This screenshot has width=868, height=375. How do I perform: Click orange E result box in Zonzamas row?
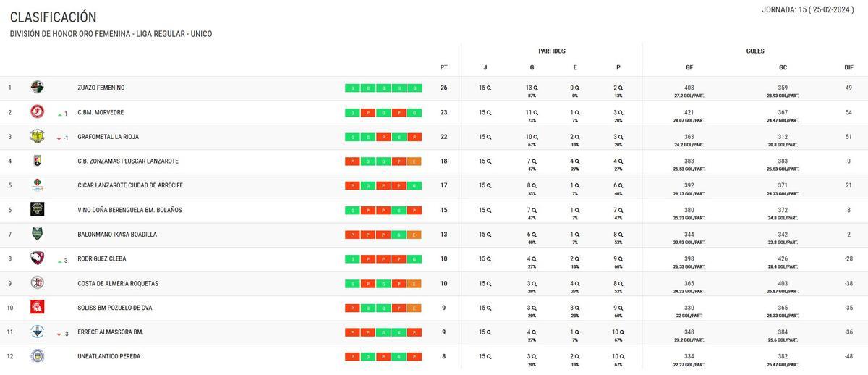414,161
